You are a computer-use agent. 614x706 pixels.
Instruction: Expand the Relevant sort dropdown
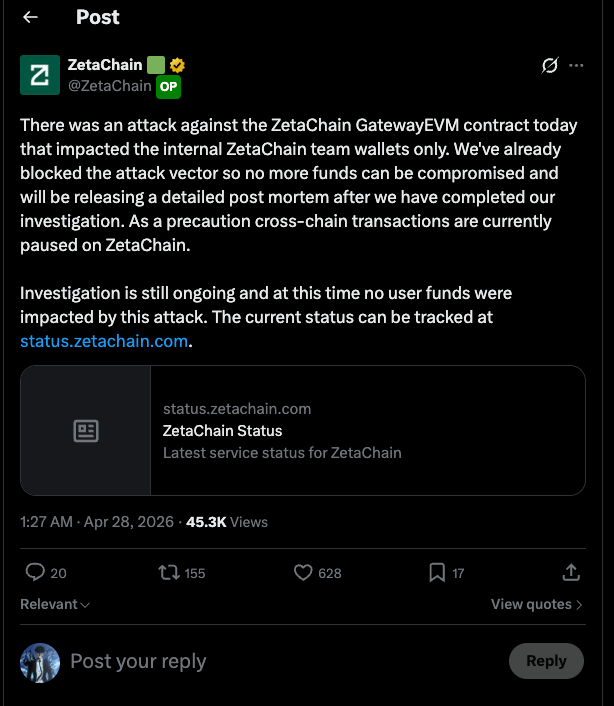pos(55,604)
